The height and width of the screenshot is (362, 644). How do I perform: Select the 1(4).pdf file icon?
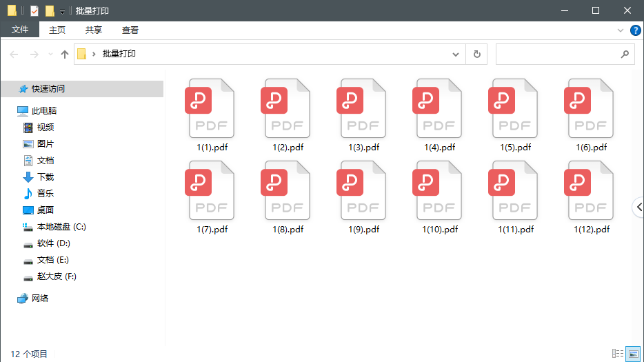437,108
